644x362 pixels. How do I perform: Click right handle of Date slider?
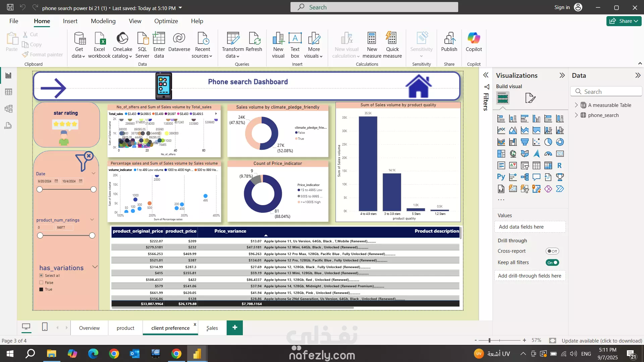pyautogui.click(x=94, y=189)
